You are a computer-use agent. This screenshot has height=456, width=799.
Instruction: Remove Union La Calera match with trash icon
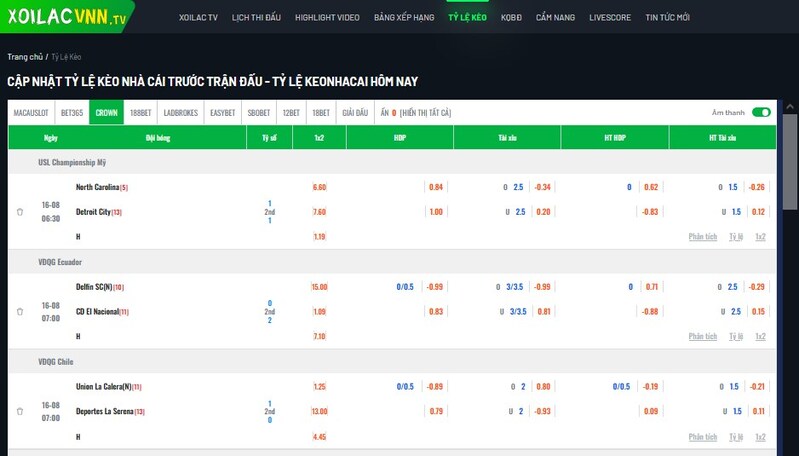pyautogui.click(x=20, y=411)
